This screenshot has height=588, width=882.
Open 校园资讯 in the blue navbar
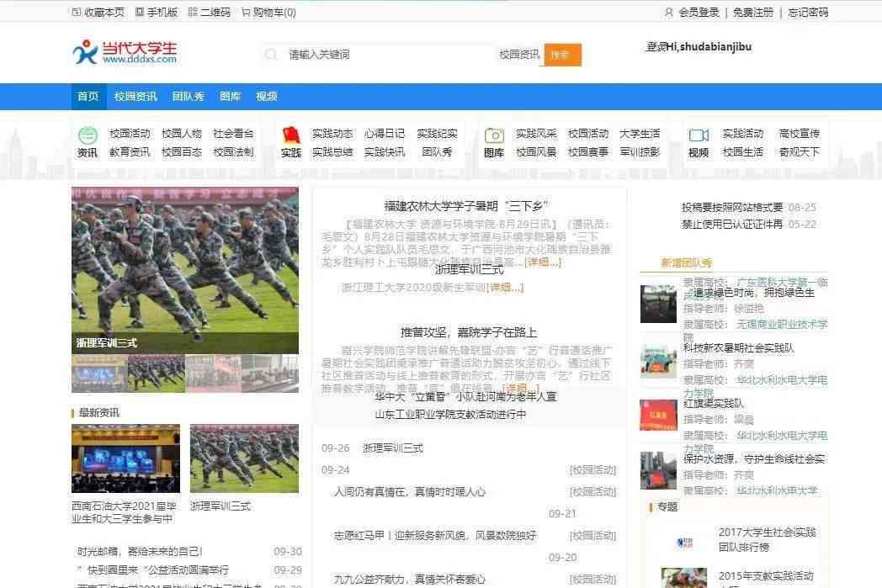click(135, 97)
